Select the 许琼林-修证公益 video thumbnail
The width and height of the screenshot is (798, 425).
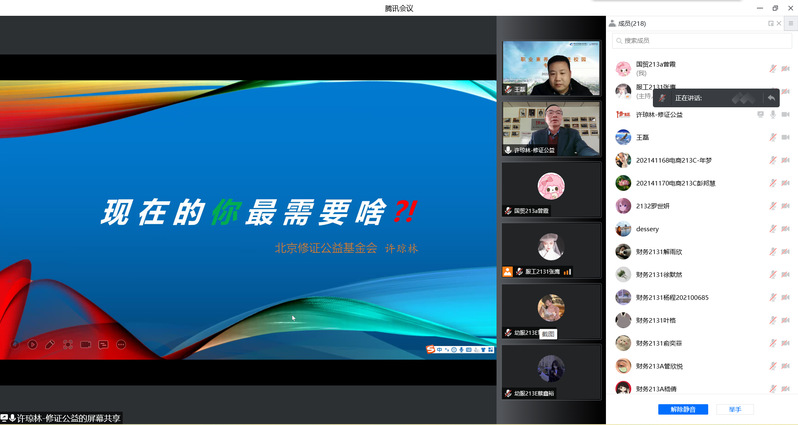pyautogui.click(x=551, y=129)
